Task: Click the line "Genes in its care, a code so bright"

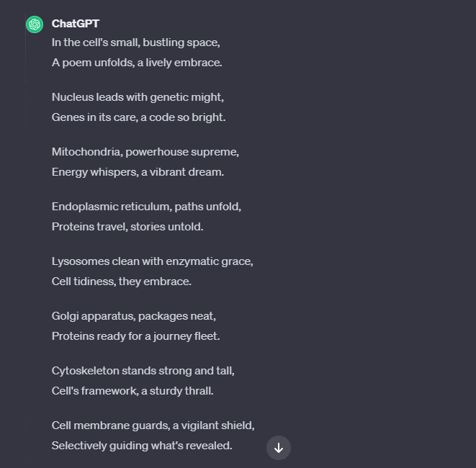Action: click(139, 117)
